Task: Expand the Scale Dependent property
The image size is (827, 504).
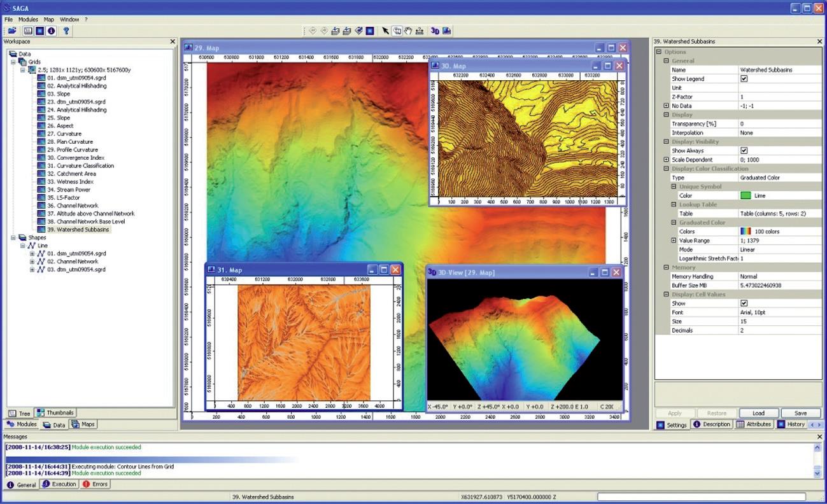Action: click(667, 160)
